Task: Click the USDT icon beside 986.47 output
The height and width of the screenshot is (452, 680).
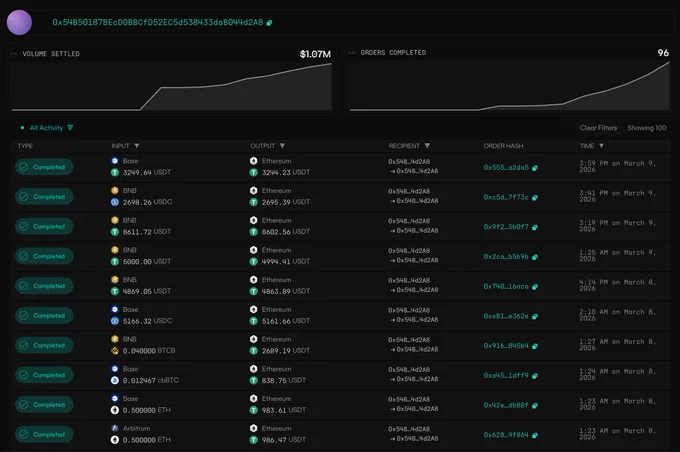Action: coord(254,440)
